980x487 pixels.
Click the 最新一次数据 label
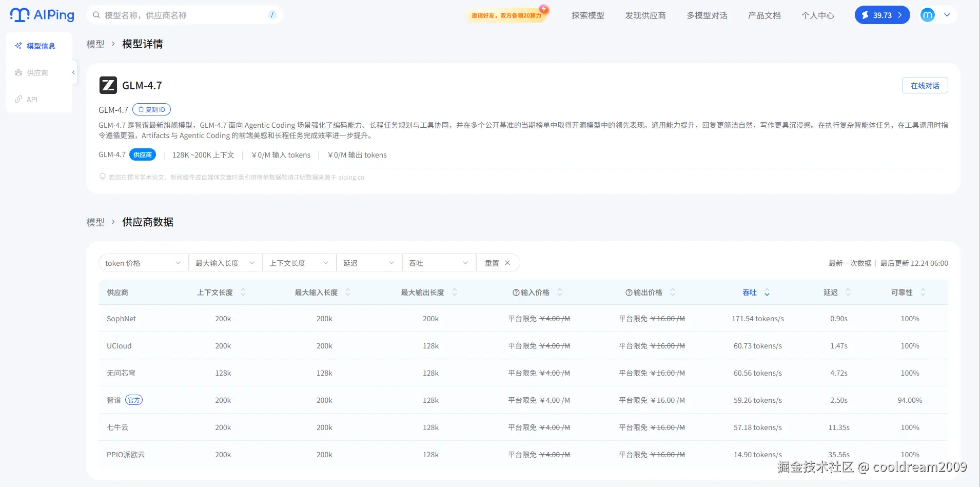pos(850,263)
